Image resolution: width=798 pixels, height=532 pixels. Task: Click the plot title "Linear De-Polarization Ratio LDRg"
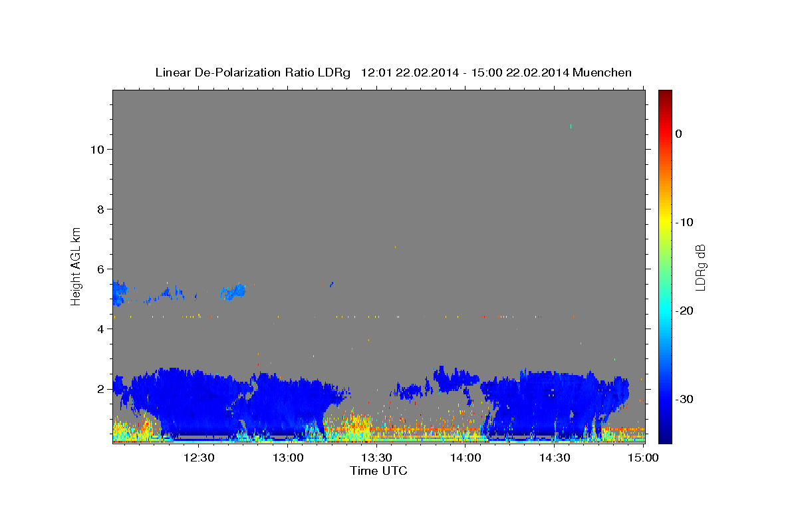(x=252, y=72)
